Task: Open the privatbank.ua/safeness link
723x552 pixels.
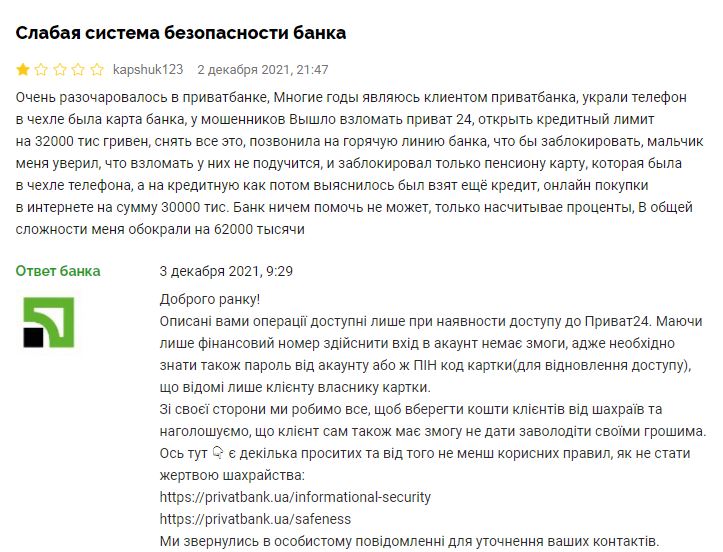Action: tap(255, 519)
